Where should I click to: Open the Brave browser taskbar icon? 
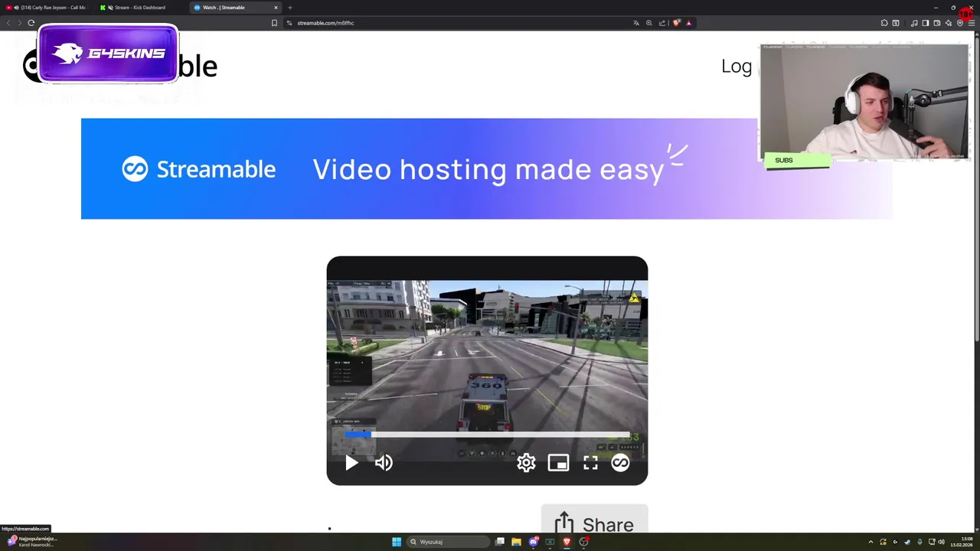tap(567, 542)
